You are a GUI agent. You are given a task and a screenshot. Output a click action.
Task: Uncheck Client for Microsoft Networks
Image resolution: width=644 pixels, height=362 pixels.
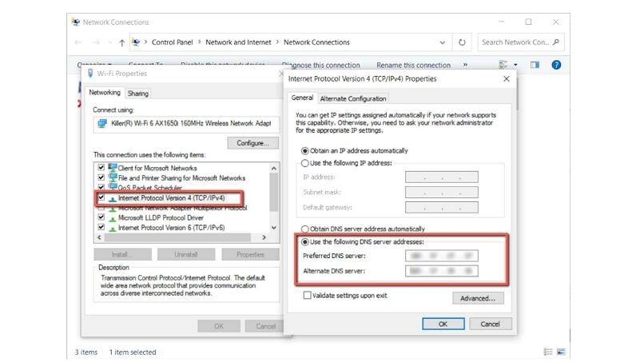coord(101,168)
